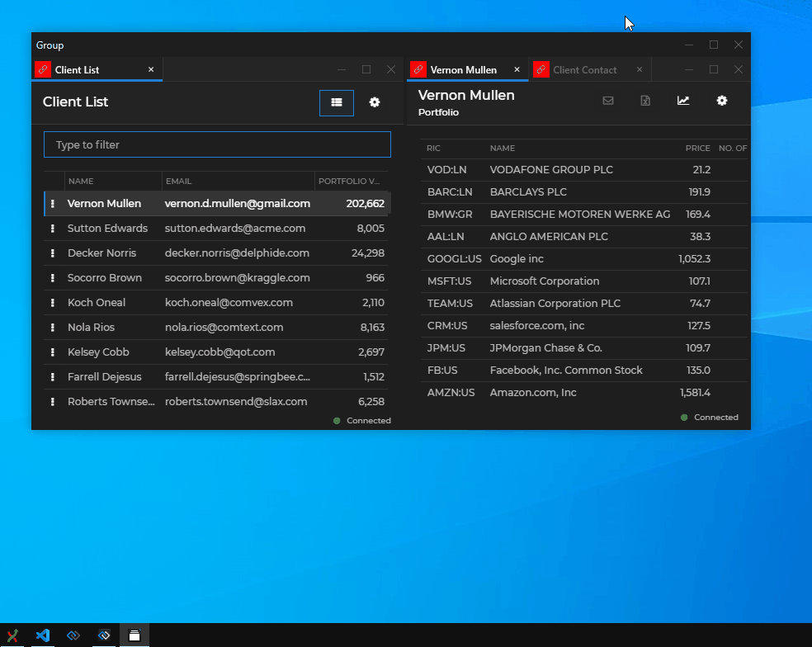812x647 pixels.
Task: Open the row menu for Vernon Mullen
Action: (53, 203)
